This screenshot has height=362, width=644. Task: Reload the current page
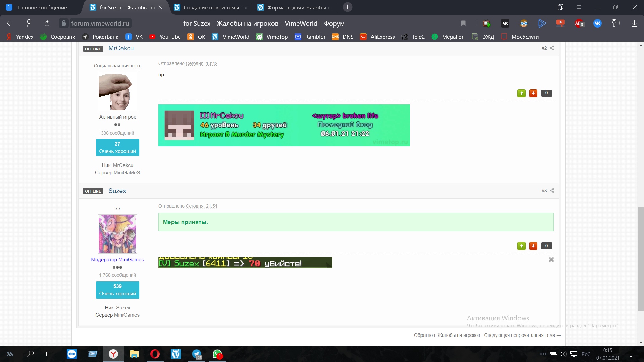coord(47,23)
